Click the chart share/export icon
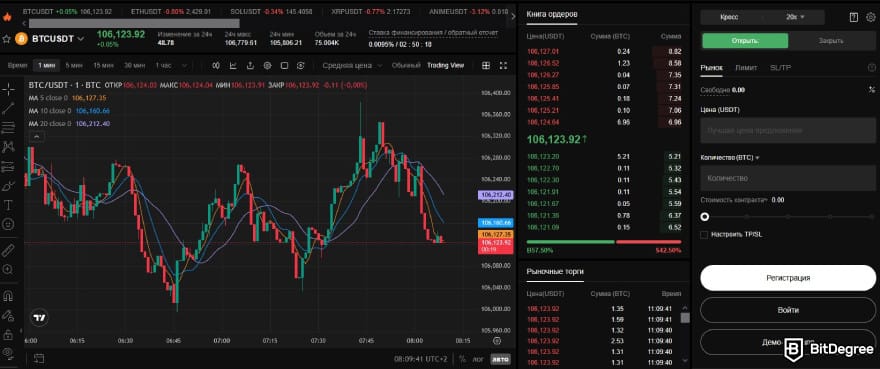The height and width of the screenshot is (369, 880). click(x=250, y=66)
